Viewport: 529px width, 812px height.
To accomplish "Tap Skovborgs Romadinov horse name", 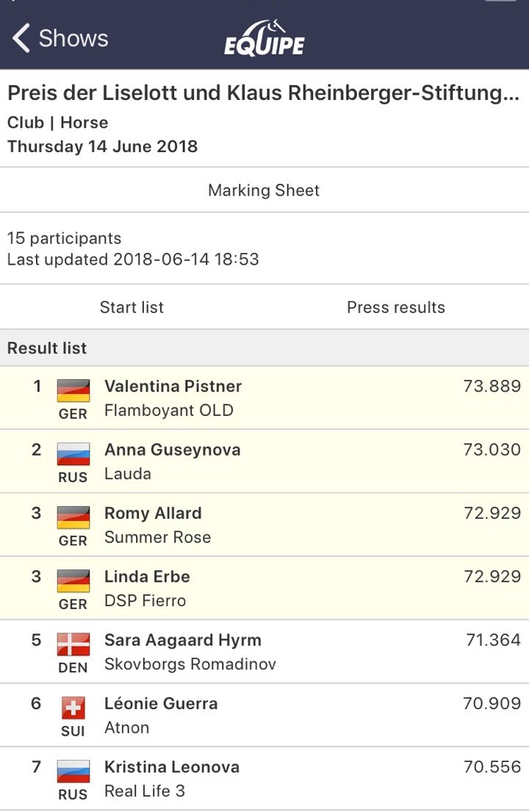I will click(x=190, y=664).
